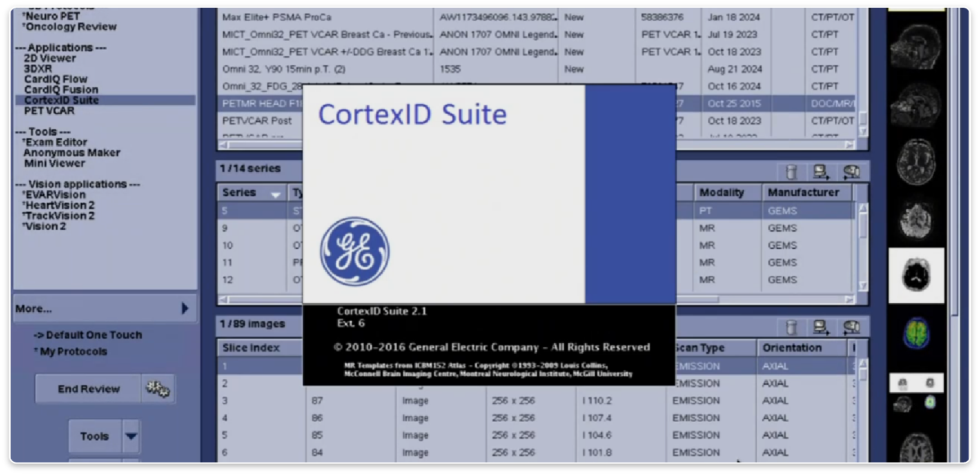980x475 pixels.
Task: Click the End Review button
Action: pyautogui.click(x=89, y=389)
